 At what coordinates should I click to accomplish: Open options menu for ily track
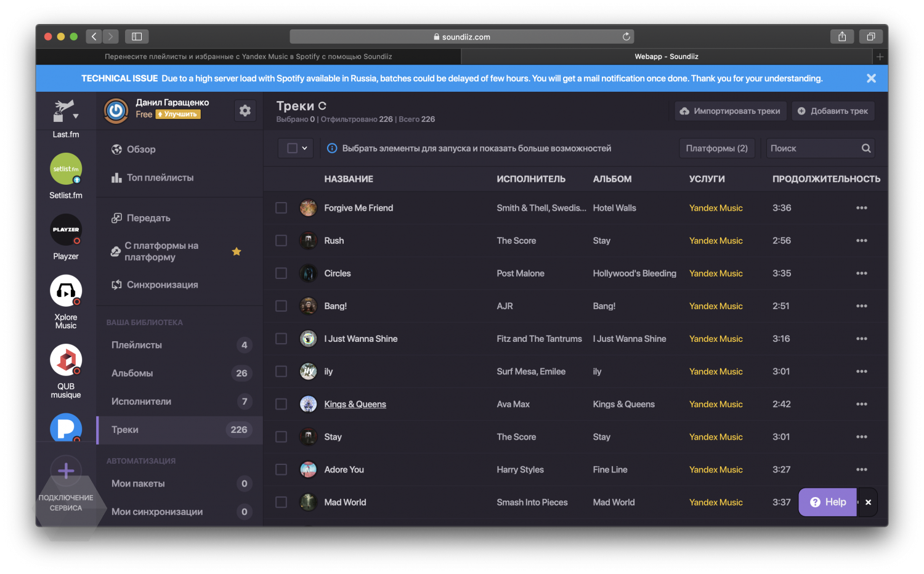(862, 371)
